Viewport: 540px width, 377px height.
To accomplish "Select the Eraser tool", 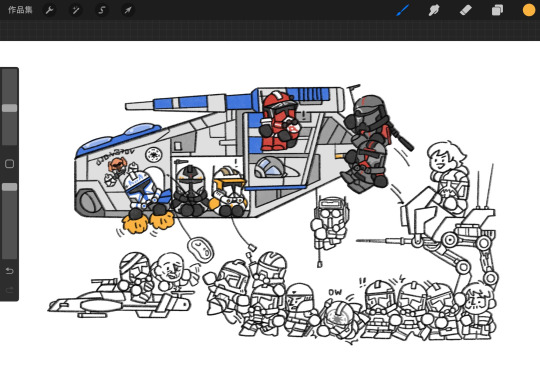I will coord(466,10).
